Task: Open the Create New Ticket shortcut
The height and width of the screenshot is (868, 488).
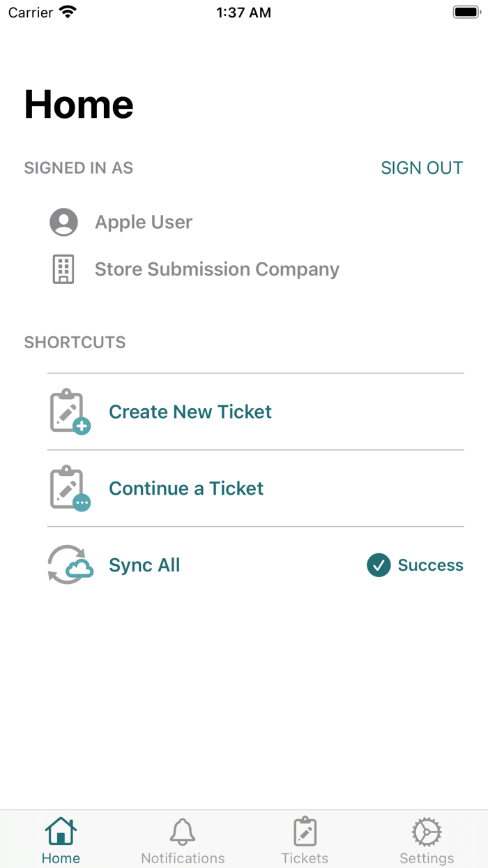Action: 190,412
